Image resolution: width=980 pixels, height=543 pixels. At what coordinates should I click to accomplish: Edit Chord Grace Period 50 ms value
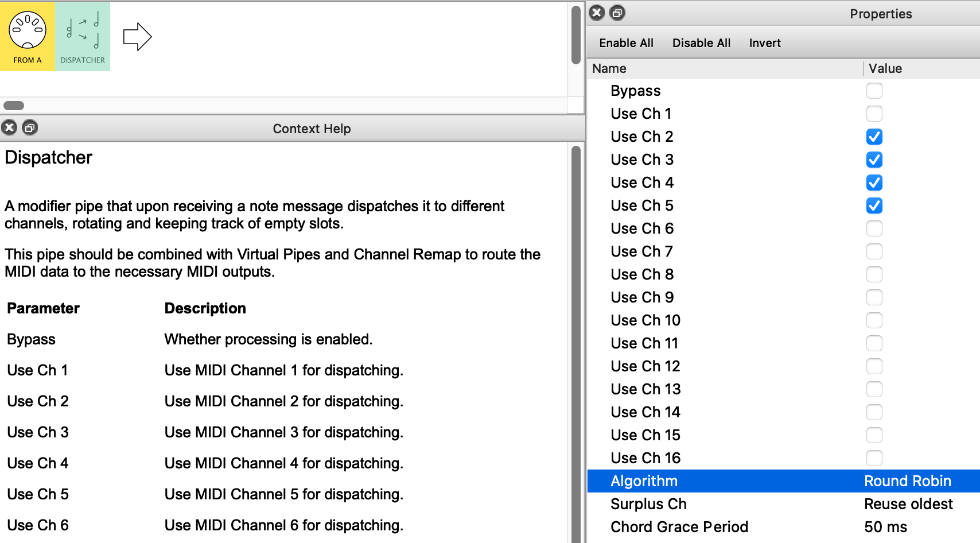(885, 527)
